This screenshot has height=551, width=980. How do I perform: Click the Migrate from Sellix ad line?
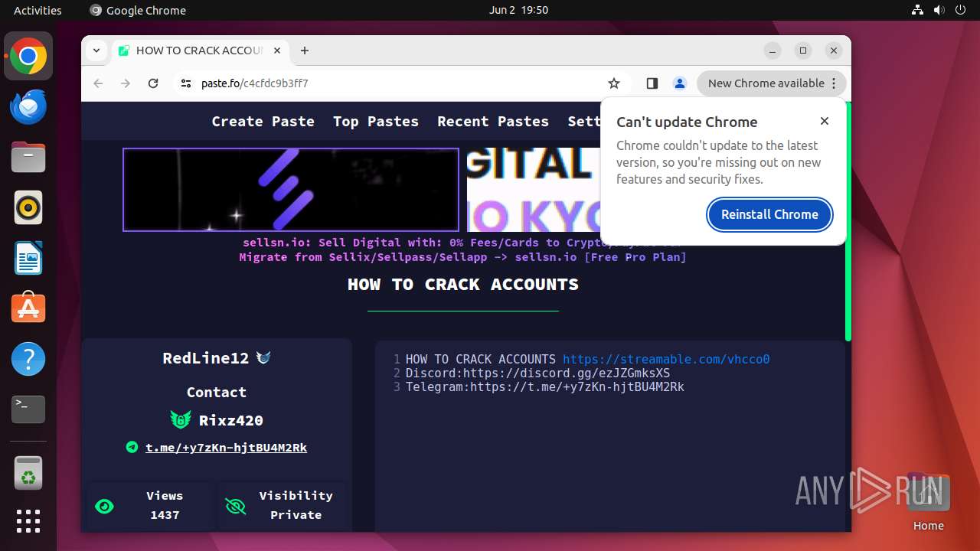(462, 256)
